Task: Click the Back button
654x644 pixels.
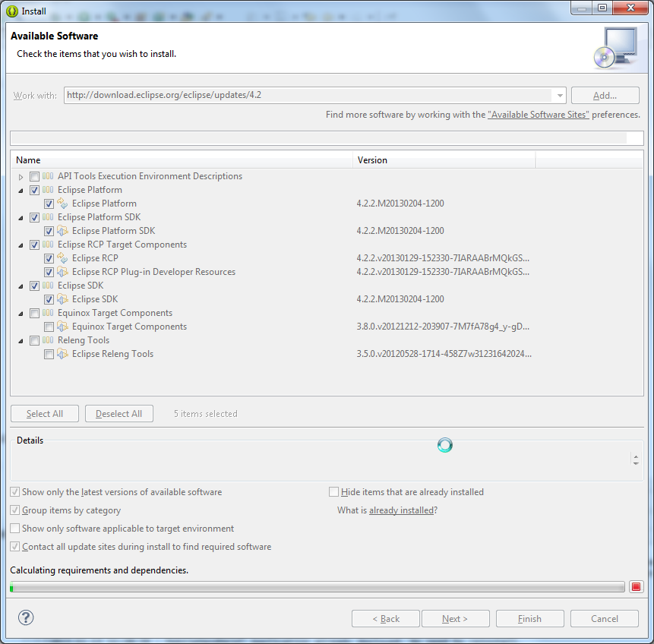Action: click(386, 618)
